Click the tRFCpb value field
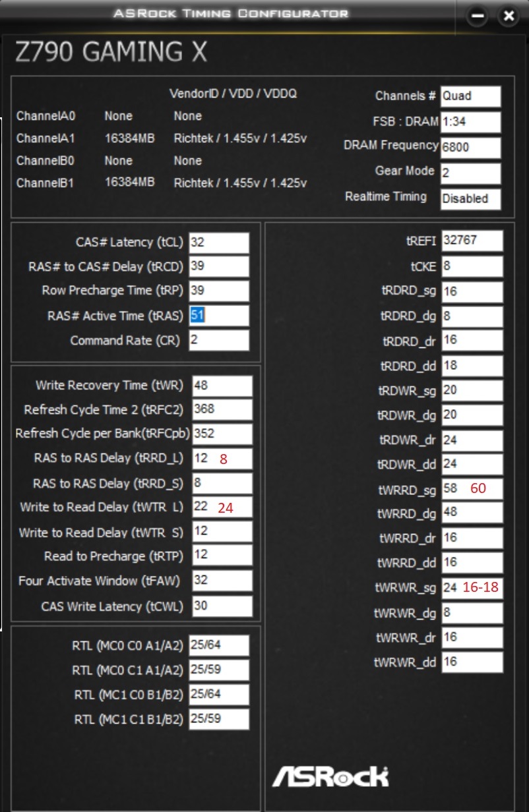This screenshot has width=529, height=812. [x=222, y=434]
